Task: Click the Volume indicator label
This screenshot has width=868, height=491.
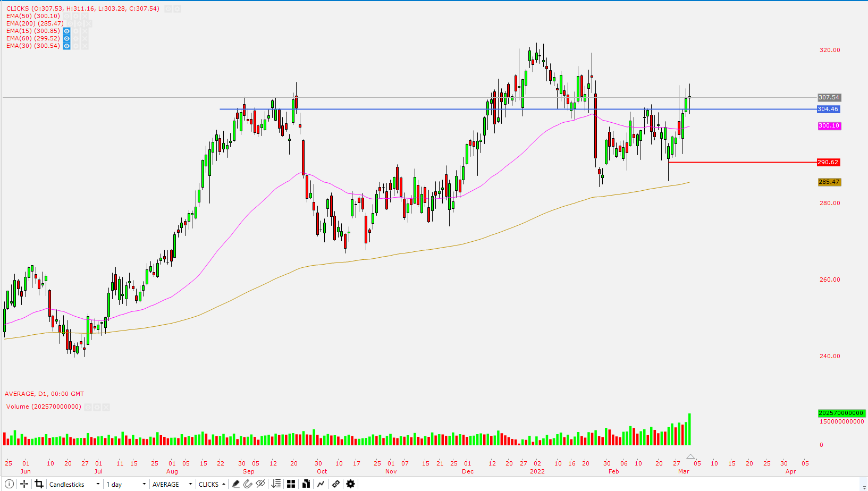Action: click(x=44, y=407)
